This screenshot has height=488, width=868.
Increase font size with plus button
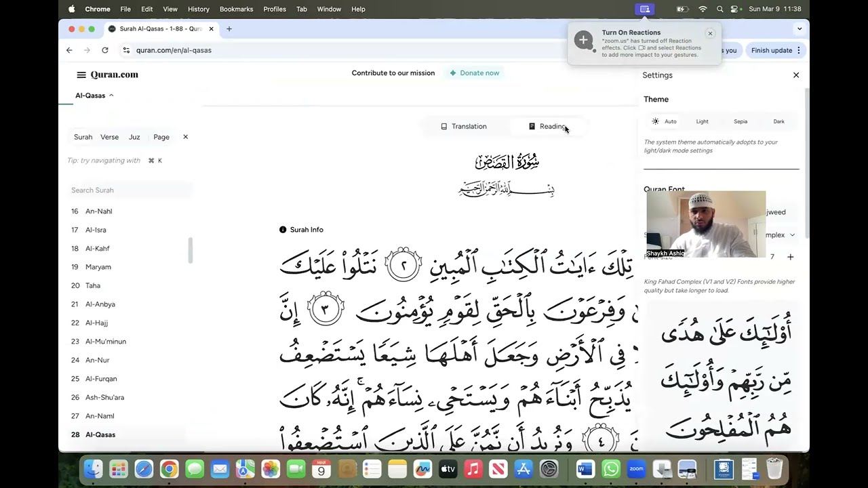coord(790,257)
